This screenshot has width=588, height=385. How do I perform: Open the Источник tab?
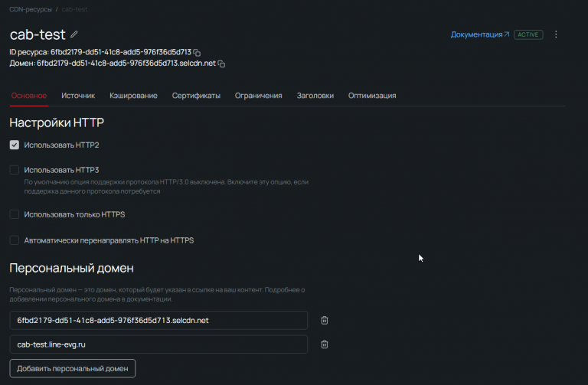click(78, 96)
